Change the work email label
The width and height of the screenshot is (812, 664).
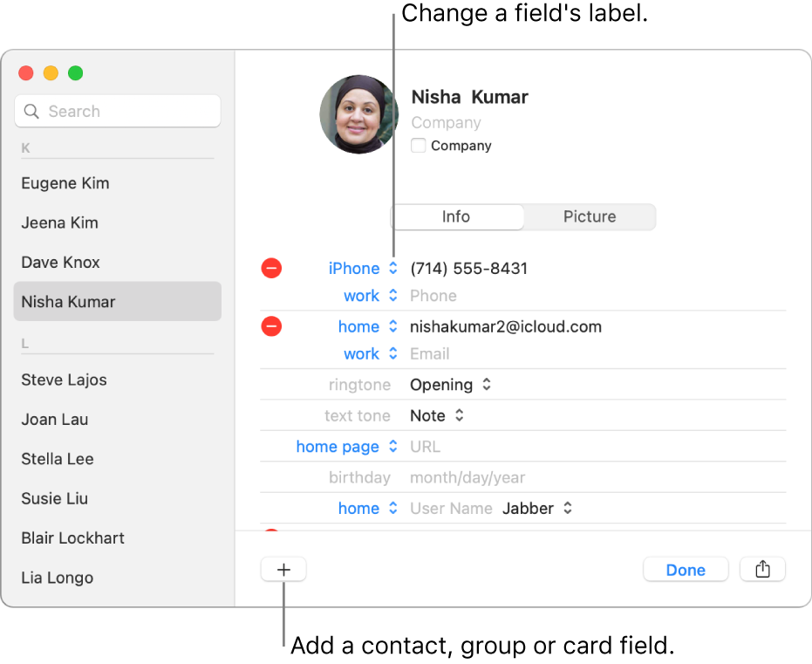click(371, 353)
